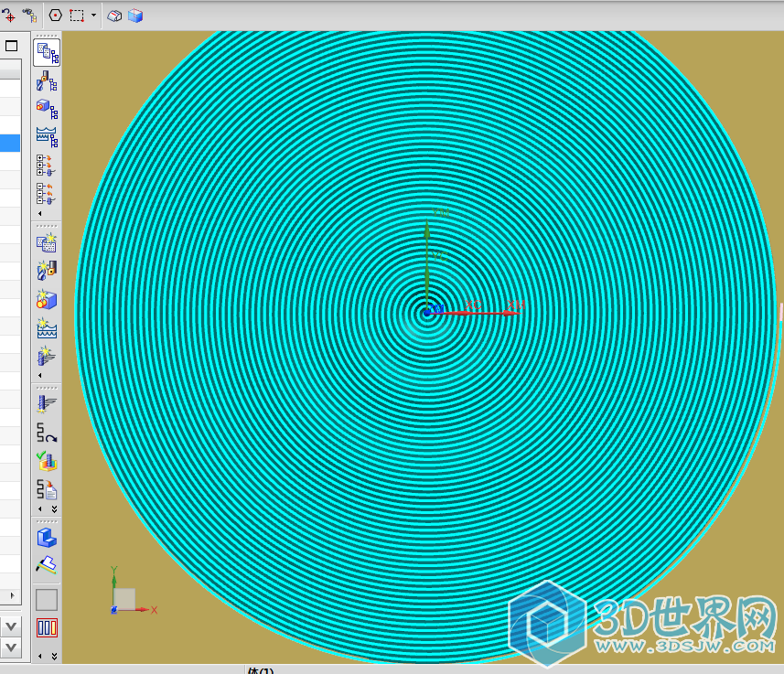Click the collapse-all tree icon
784x674 pixels.
[46, 194]
